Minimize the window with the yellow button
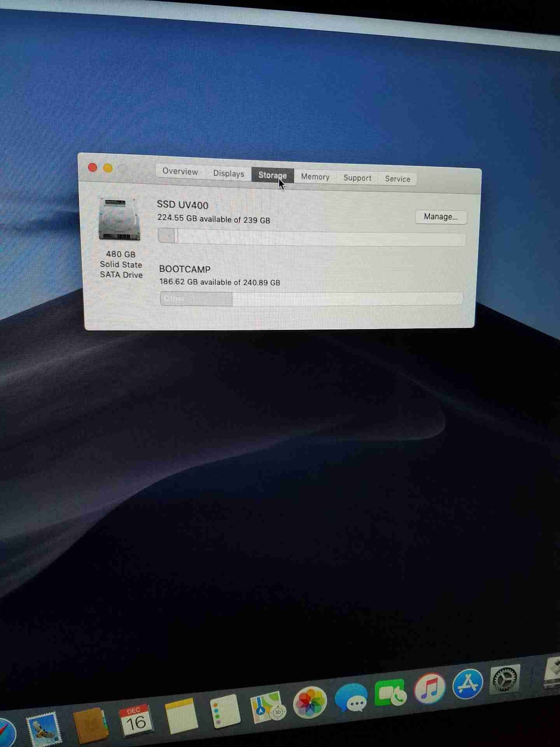 click(x=108, y=168)
